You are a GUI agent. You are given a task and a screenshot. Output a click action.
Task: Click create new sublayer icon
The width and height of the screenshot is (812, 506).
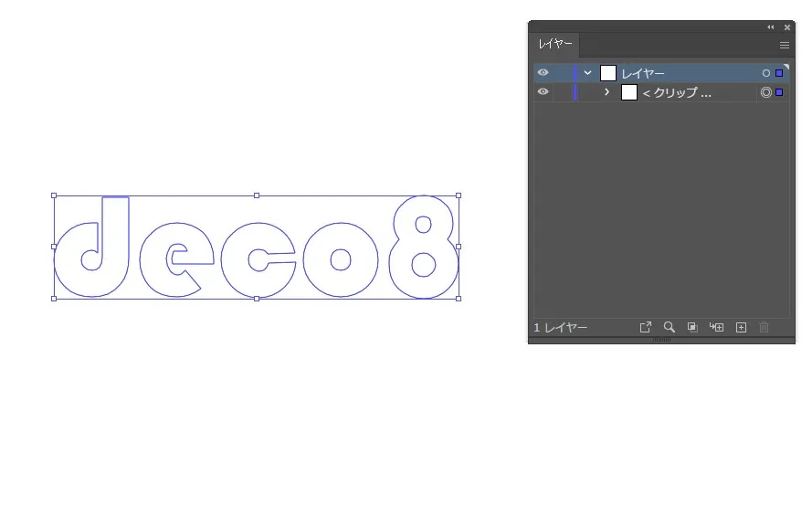coord(716,327)
